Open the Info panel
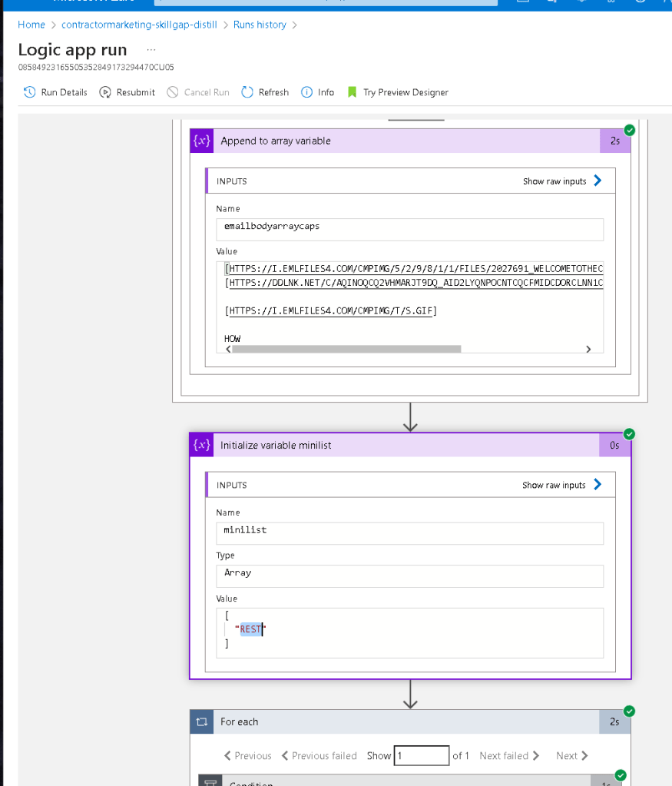Viewport: 672px width, 786px height. tap(317, 92)
